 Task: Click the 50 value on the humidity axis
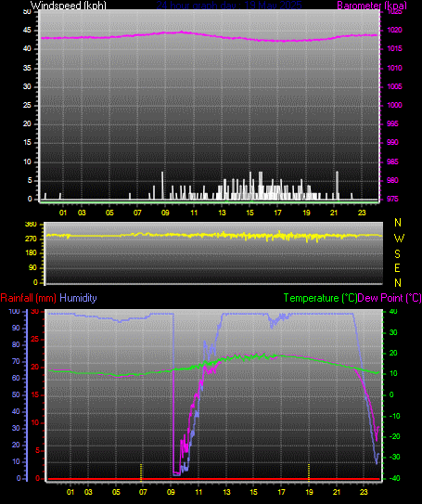[16, 394]
